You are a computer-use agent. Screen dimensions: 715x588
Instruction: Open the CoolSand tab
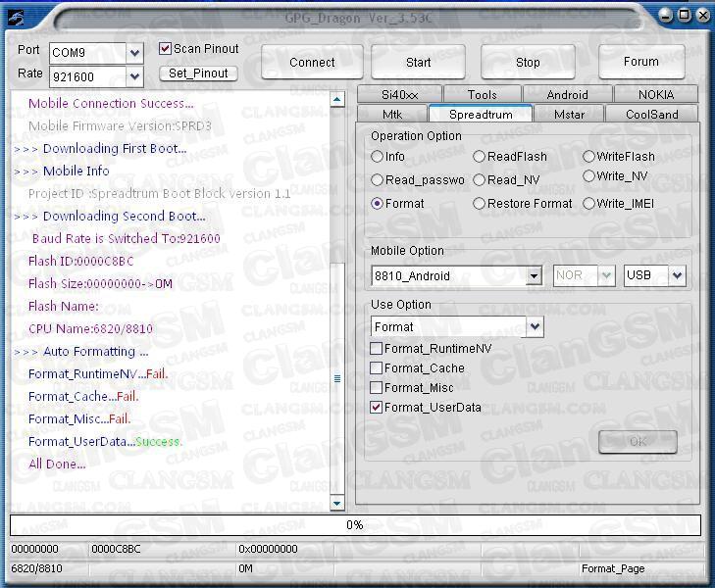click(651, 115)
